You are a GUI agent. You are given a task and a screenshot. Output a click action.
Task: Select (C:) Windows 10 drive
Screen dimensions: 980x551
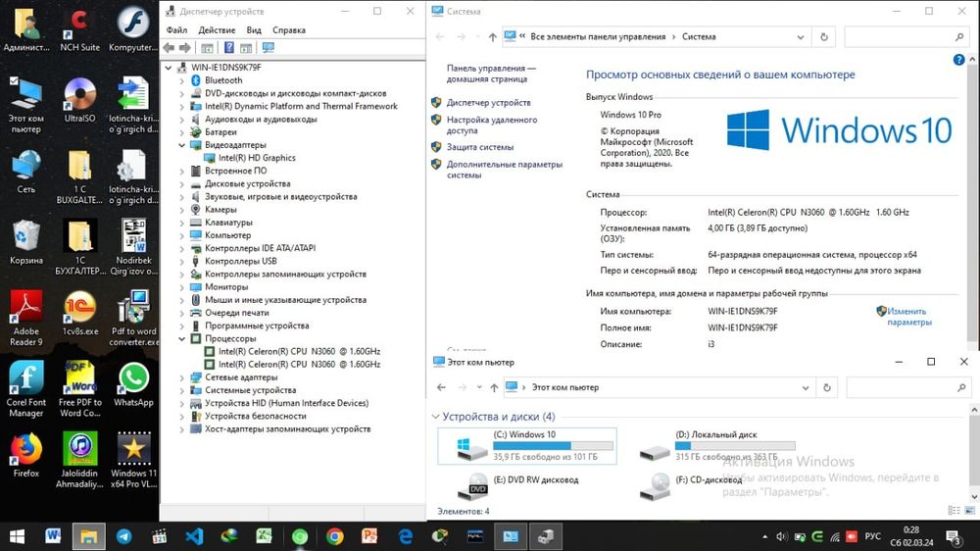click(527, 446)
